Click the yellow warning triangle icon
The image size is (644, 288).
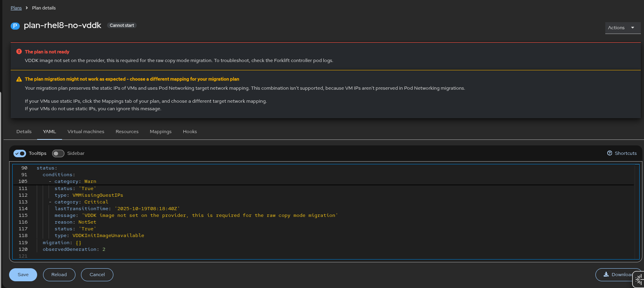click(x=19, y=79)
